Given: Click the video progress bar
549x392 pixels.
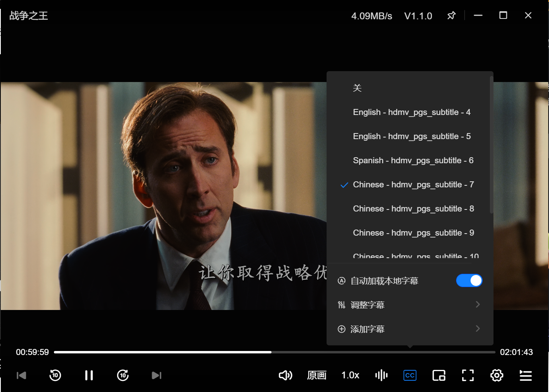Looking at the screenshot, I should [x=274, y=352].
